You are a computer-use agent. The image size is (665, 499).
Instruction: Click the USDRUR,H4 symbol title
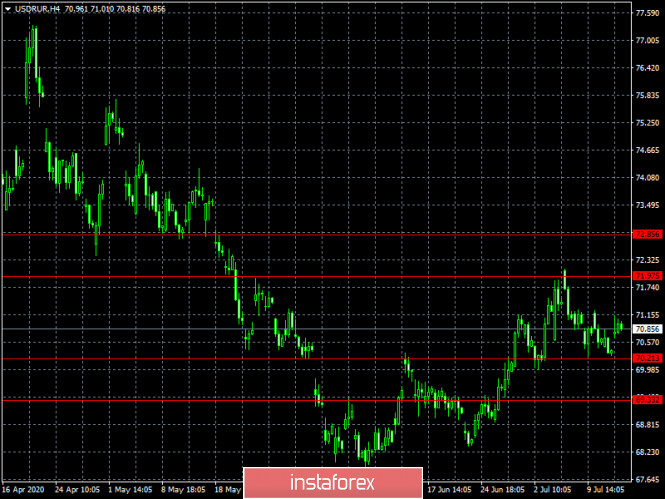click(37, 9)
